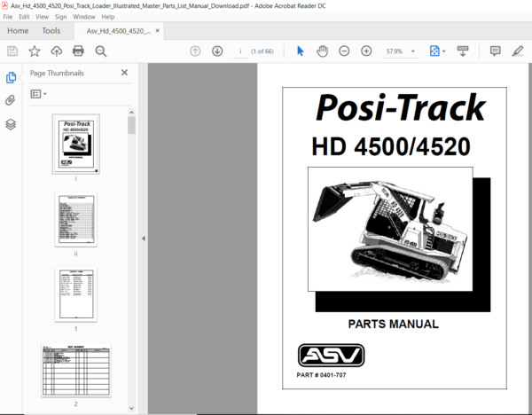This screenshot has height=415, width=532.
Task: Go to previous page arrow
Action: (x=195, y=51)
